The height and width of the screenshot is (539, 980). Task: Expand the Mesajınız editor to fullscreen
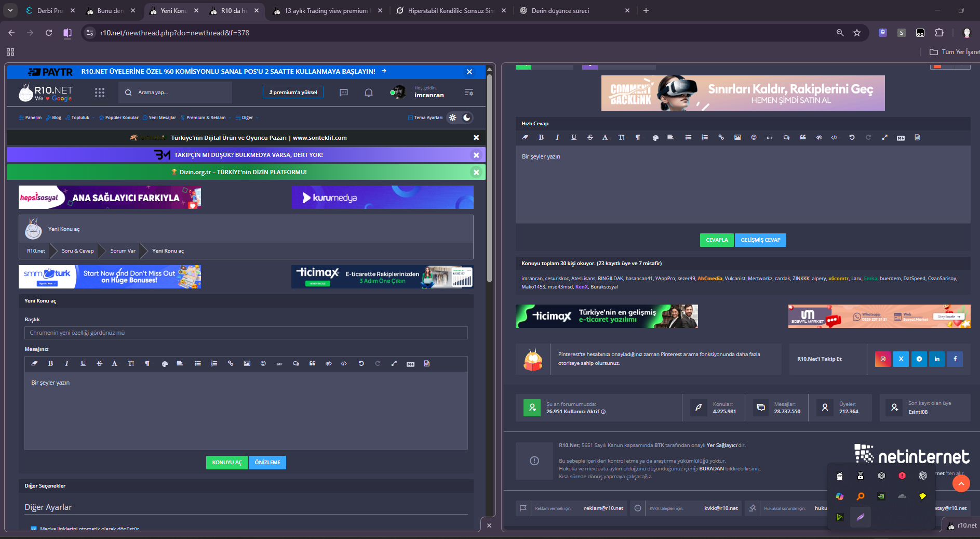click(x=394, y=364)
